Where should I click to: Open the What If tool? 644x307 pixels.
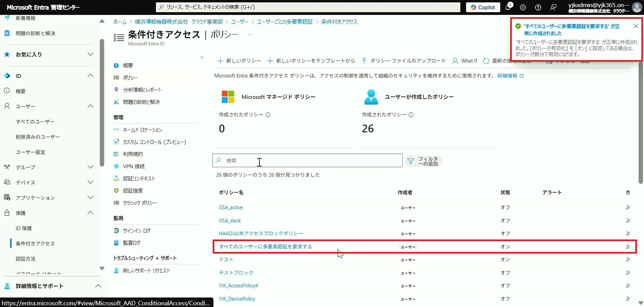click(465, 61)
